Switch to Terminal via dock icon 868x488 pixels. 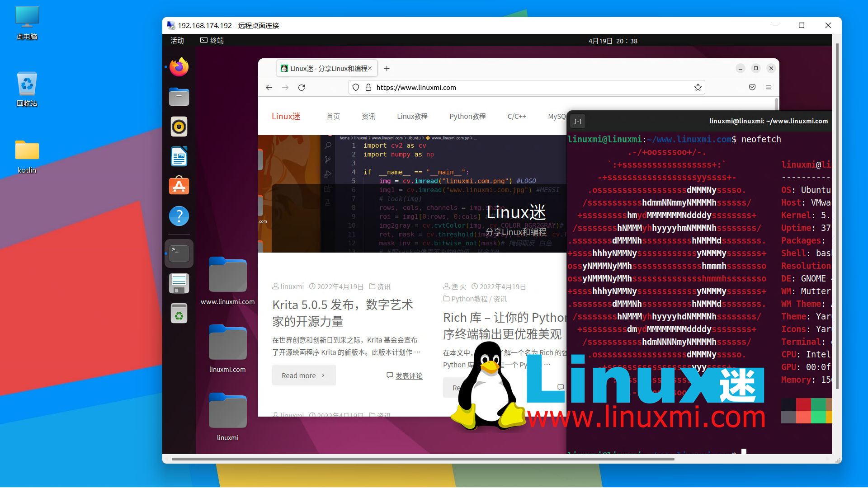[x=179, y=253]
